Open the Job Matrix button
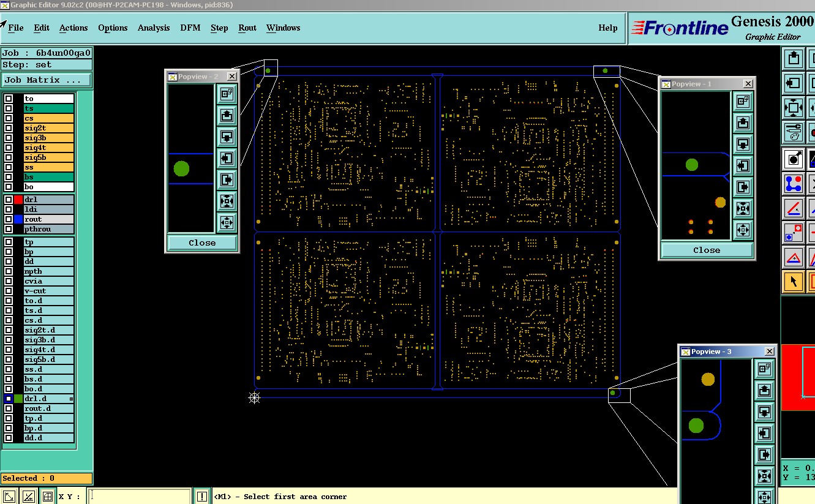Screen dimensions: 815x504 pyautogui.click(x=47, y=80)
